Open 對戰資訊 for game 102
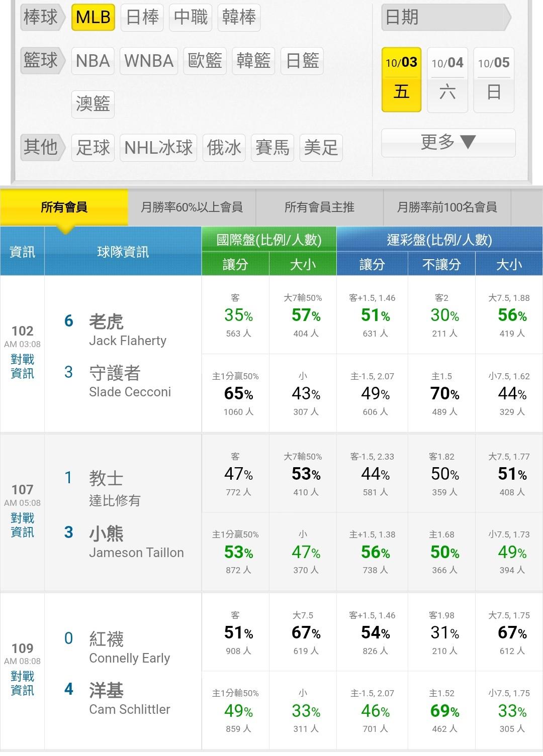543x756 pixels. pos(23,366)
